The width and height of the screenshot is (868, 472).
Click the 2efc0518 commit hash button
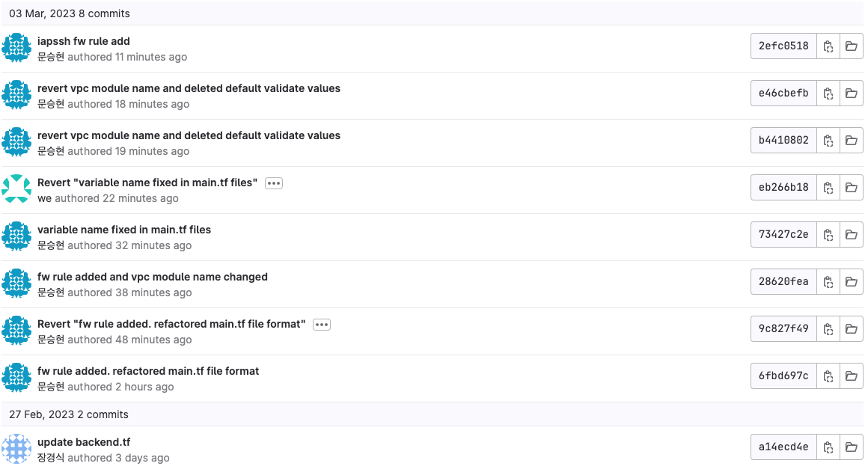click(x=783, y=46)
